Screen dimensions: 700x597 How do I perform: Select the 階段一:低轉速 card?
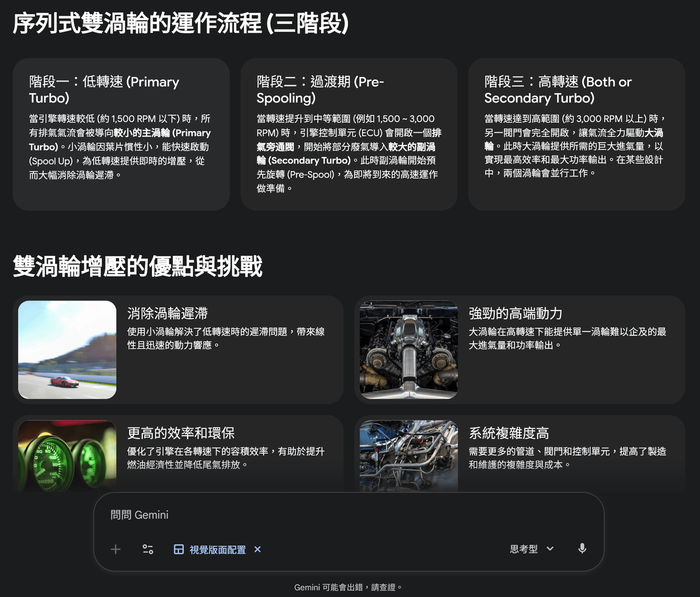pyautogui.click(x=121, y=134)
